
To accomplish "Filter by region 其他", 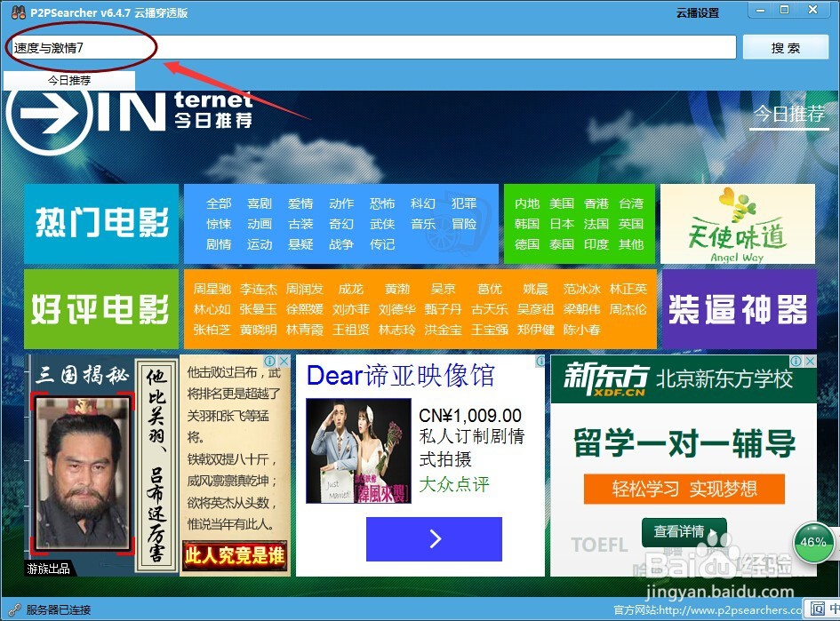I will [x=631, y=244].
